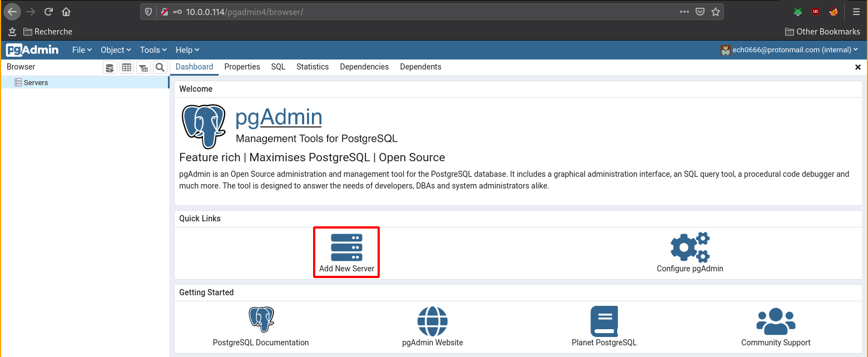
Task: Click the Add New Server text link
Action: tap(346, 269)
